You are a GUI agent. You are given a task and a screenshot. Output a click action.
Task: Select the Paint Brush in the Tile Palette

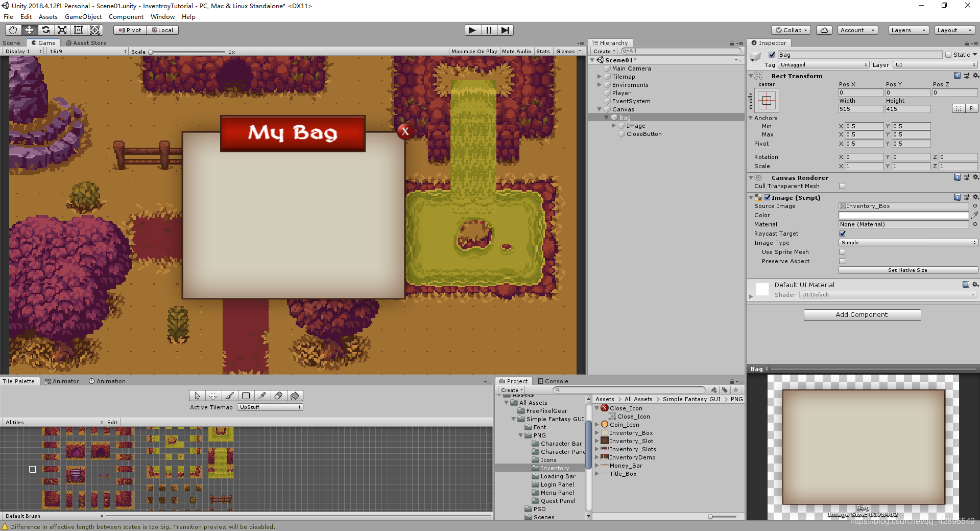[229, 396]
